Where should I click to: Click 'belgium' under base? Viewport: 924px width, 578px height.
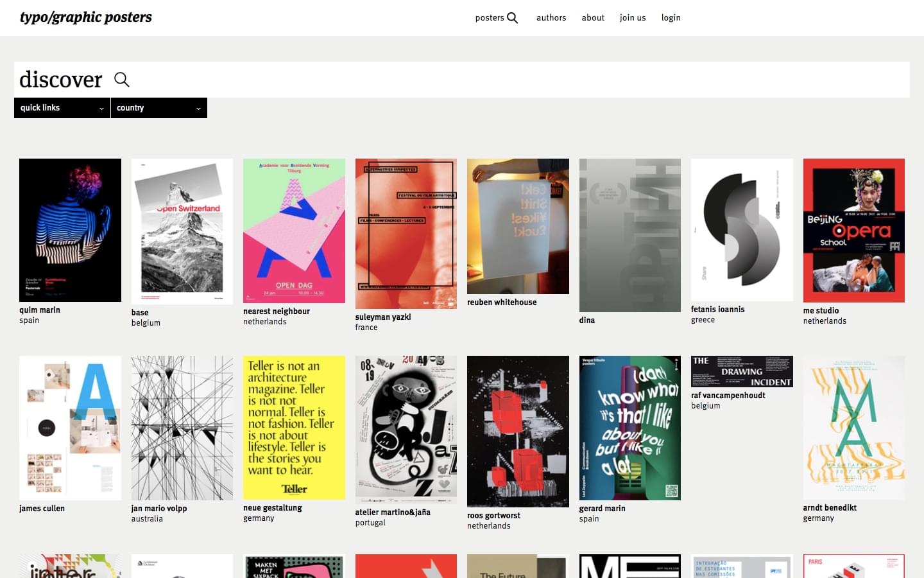(146, 323)
